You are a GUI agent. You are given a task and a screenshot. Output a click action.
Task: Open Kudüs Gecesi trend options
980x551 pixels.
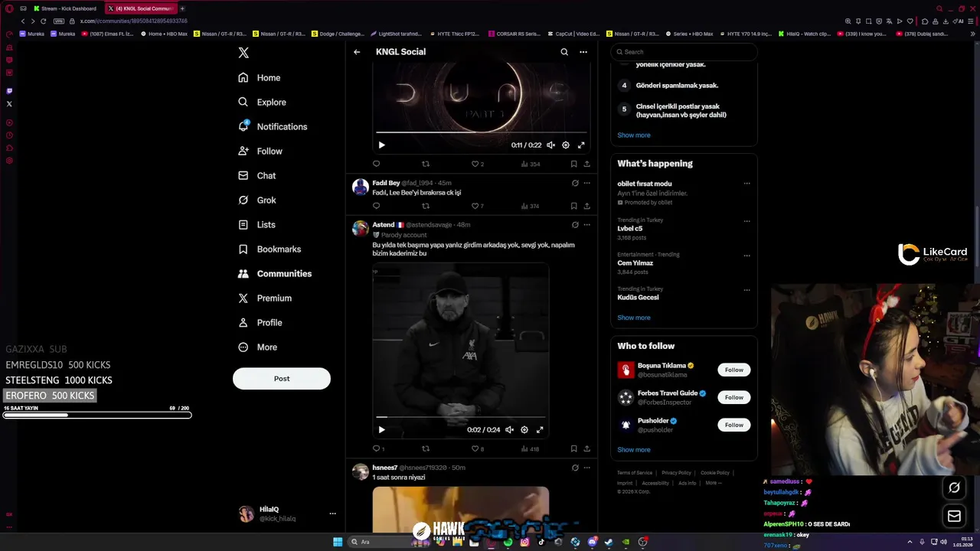[x=746, y=290]
